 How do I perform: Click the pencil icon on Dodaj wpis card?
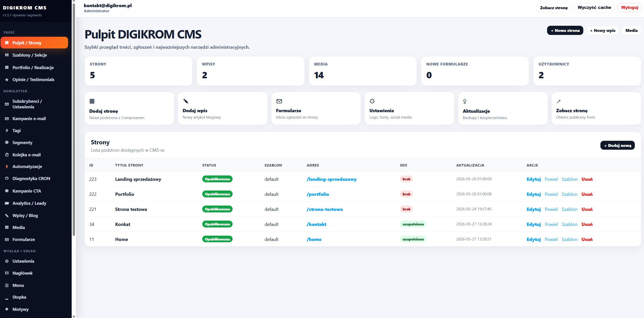186,101
